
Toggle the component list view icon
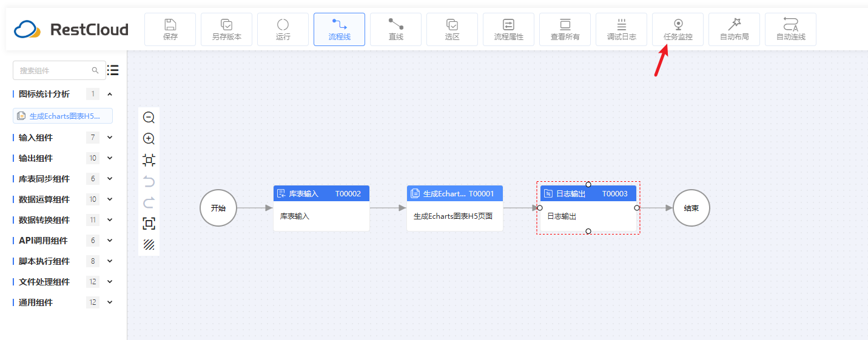pos(113,70)
